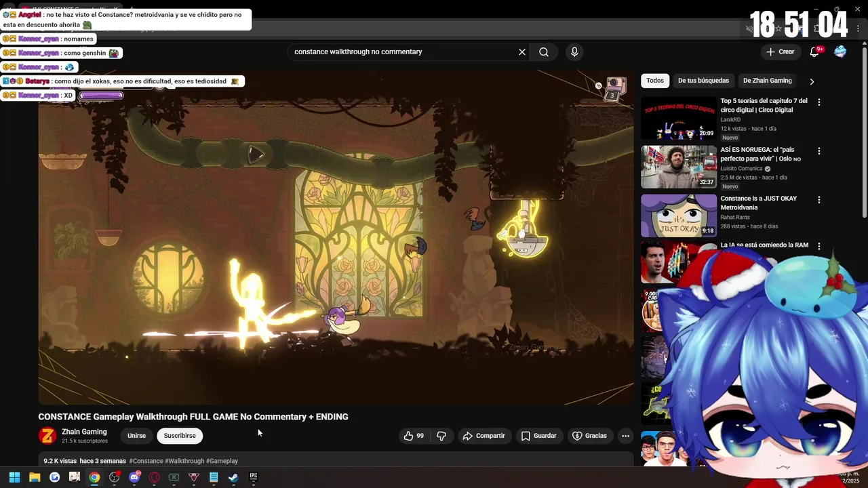This screenshot has width=868, height=488.
Task: Open the Zhain Gaming channel name link
Action: click(x=84, y=432)
